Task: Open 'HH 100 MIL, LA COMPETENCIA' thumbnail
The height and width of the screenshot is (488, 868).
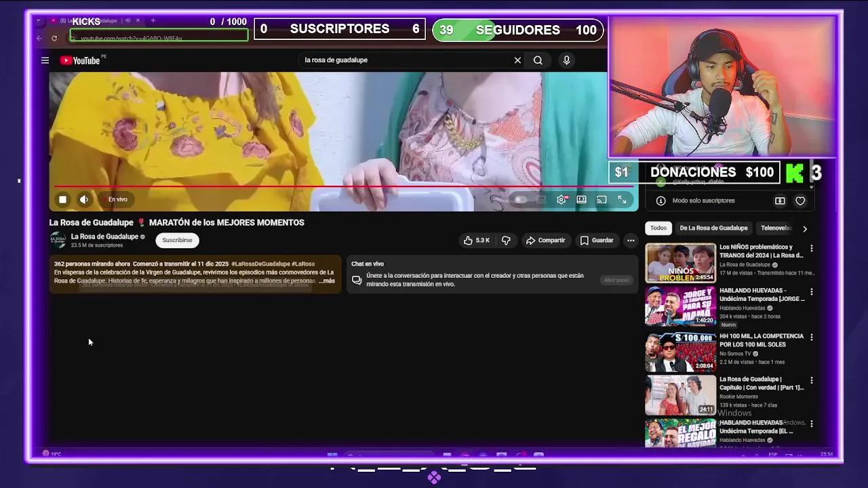Action: click(680, 351)
